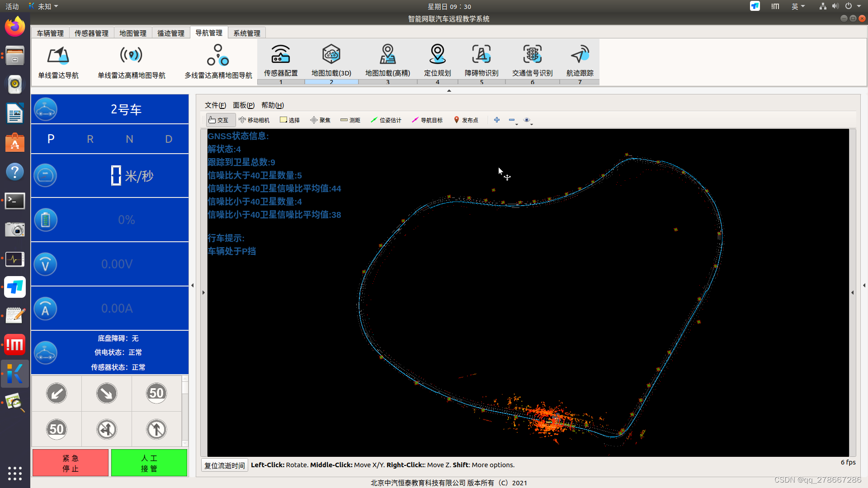Click the voltage V icon

pyautogui.click(x=46, y=264)
